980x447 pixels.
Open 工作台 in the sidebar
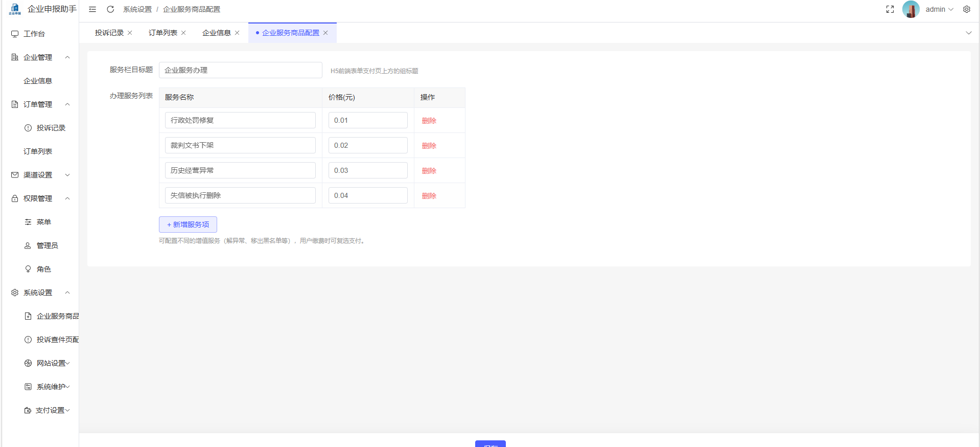[x=34, y=34]
